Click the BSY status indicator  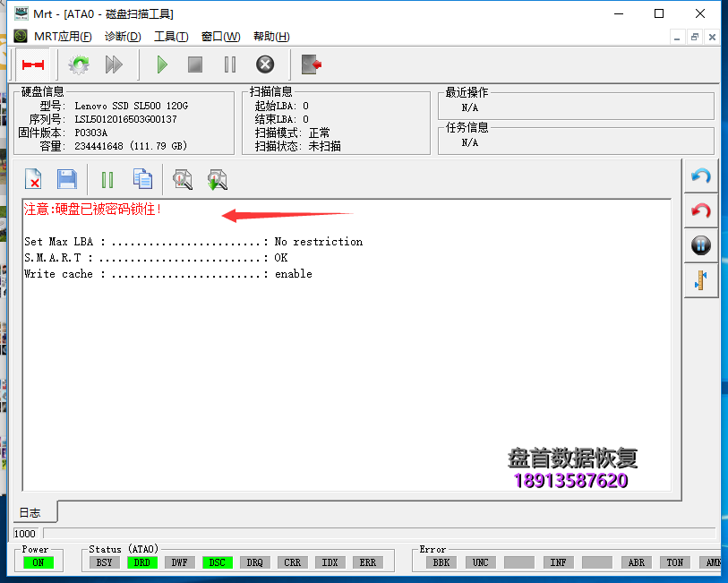click(x=105, y=562)
